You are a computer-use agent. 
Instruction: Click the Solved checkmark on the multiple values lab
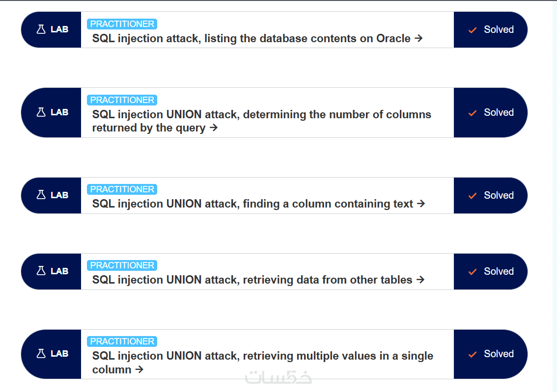[473, 354]
